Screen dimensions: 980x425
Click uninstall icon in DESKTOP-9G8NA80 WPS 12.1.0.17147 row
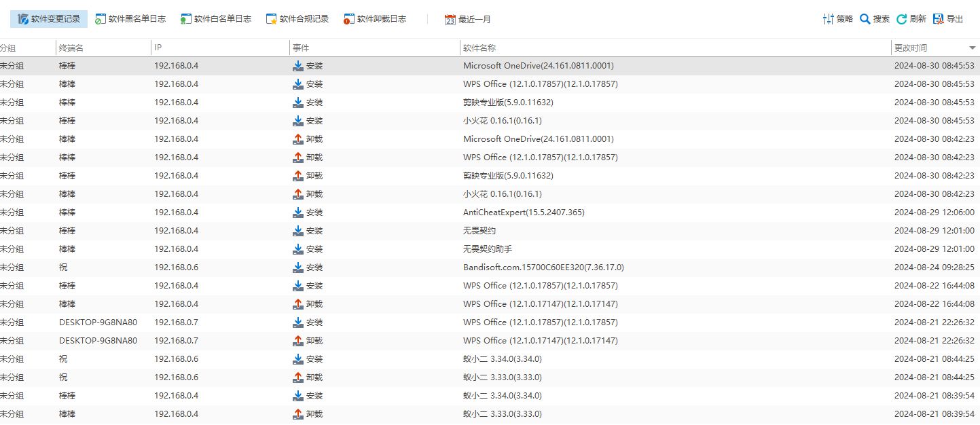pos(297,341)
